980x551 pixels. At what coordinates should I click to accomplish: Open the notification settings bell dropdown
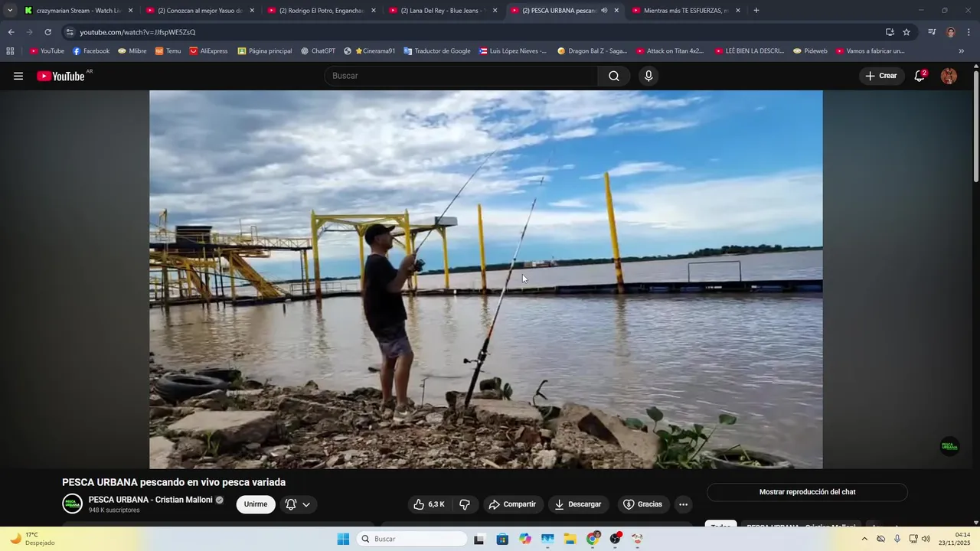click(298, 504)
